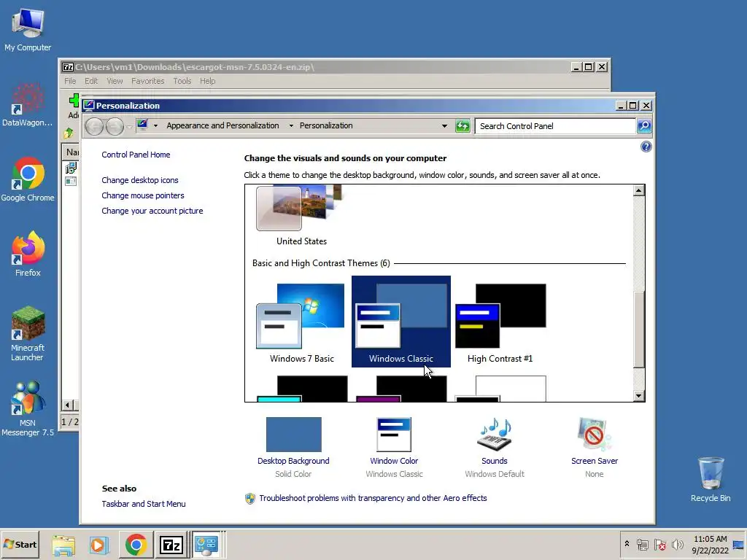Open the Tools menu in 7-Zip window
Viewport: 747px width, 560px height.
tap(182, 81)
